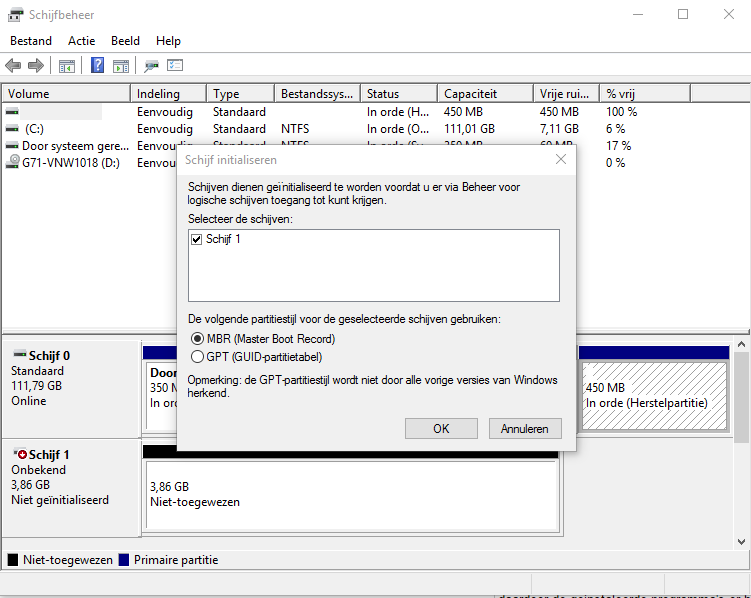Click the 450 MB Herstelpartitie partition block
This screenshot has width=751, height=598.
[654, 395]
